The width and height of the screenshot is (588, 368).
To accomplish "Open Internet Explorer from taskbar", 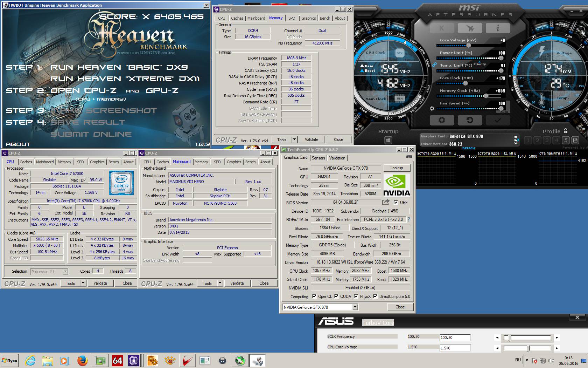I will [x=30, y=360].
